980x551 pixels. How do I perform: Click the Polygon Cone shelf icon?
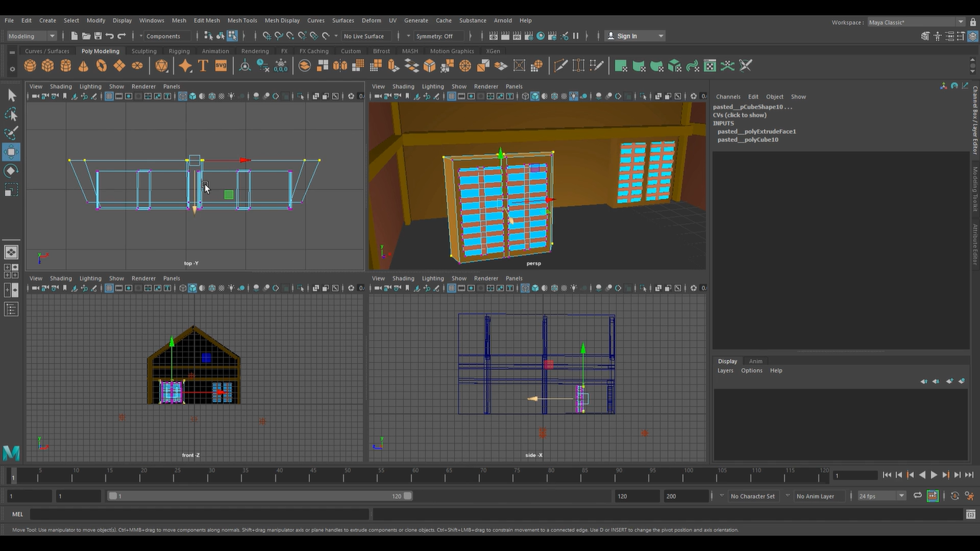pos(83,66)
